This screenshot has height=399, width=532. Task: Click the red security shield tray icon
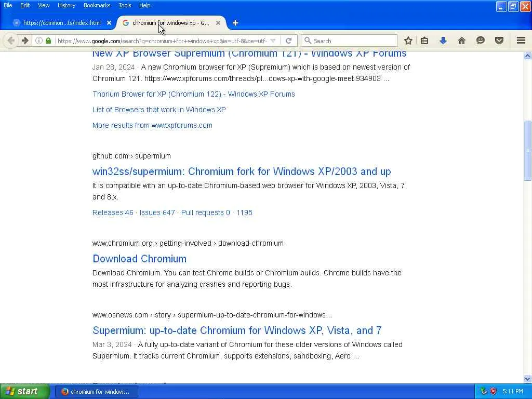493,392
